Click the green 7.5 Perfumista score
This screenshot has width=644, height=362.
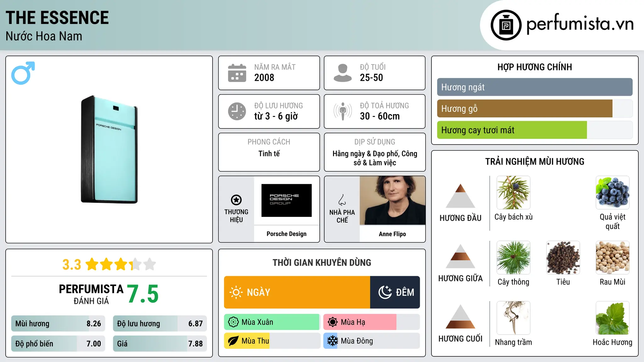[x=143, y=294]
